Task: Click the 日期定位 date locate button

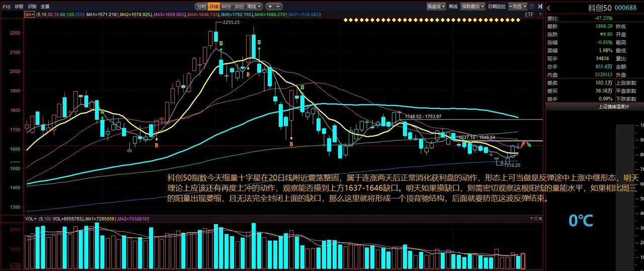Action: pos(497,7)
